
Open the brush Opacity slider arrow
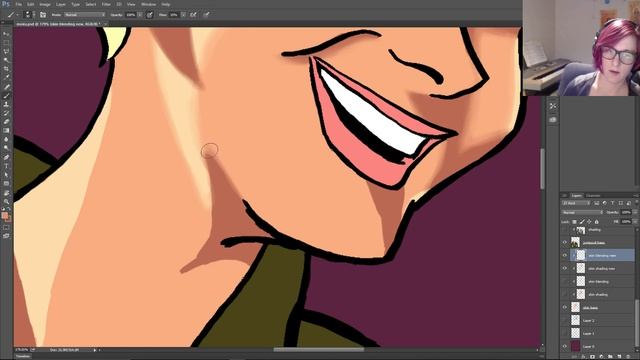pyautogui.click(x=140, y=15)
